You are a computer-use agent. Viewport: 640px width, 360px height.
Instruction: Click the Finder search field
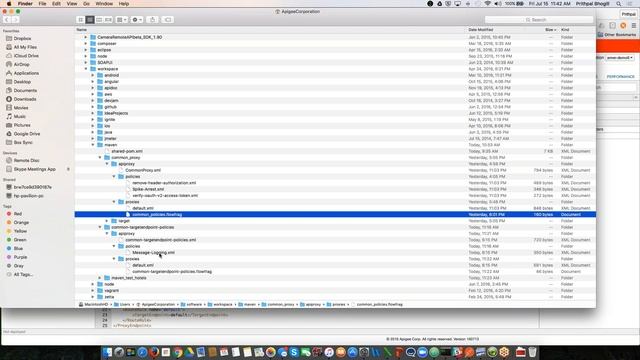539,20
